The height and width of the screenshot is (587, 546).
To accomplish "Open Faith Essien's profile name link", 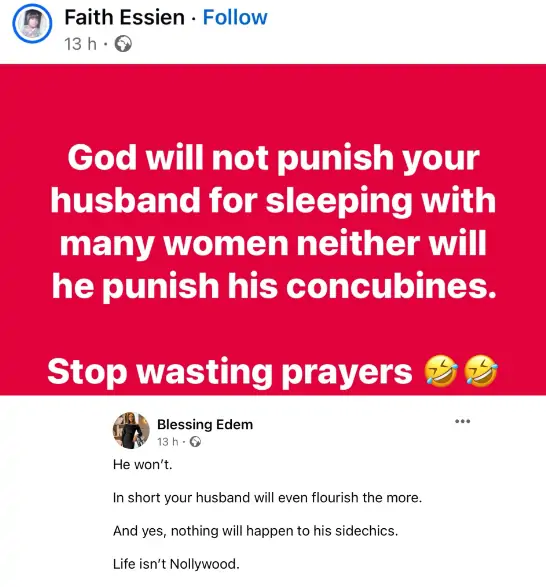I will (x=124, y=17).
